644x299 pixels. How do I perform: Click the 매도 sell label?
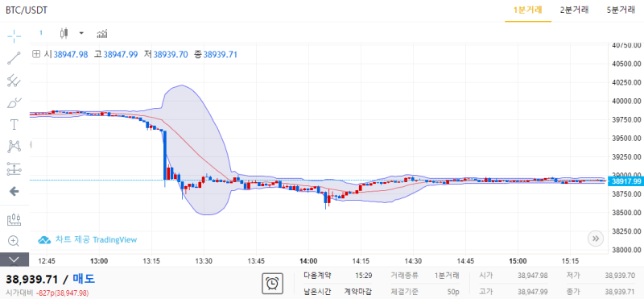84,280
